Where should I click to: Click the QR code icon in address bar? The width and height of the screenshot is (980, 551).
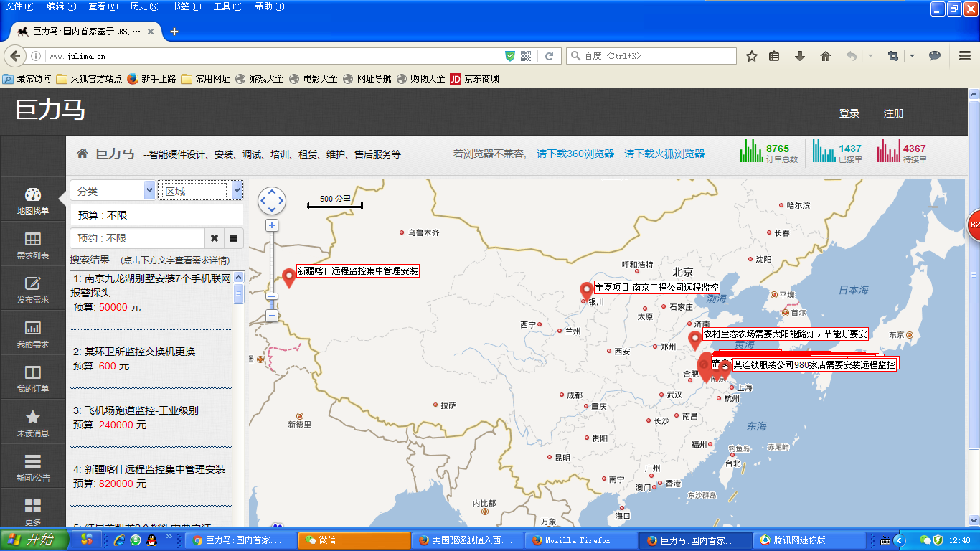526,56
